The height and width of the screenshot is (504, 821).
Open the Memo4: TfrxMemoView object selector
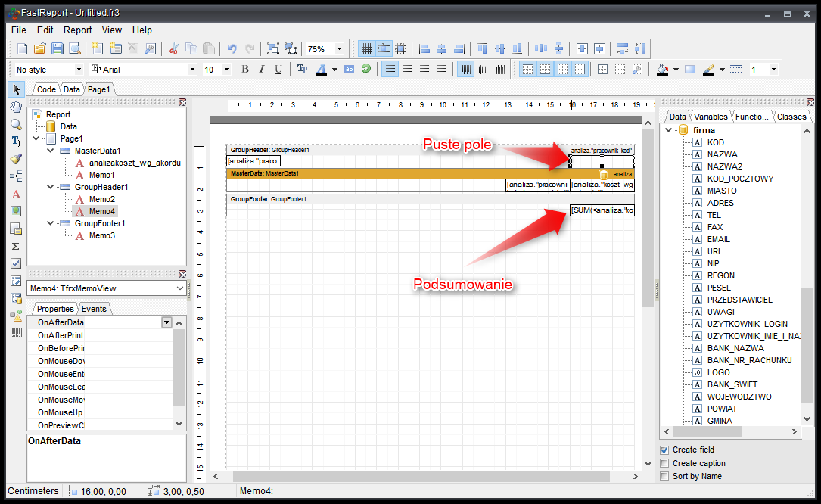click(179, 288)
